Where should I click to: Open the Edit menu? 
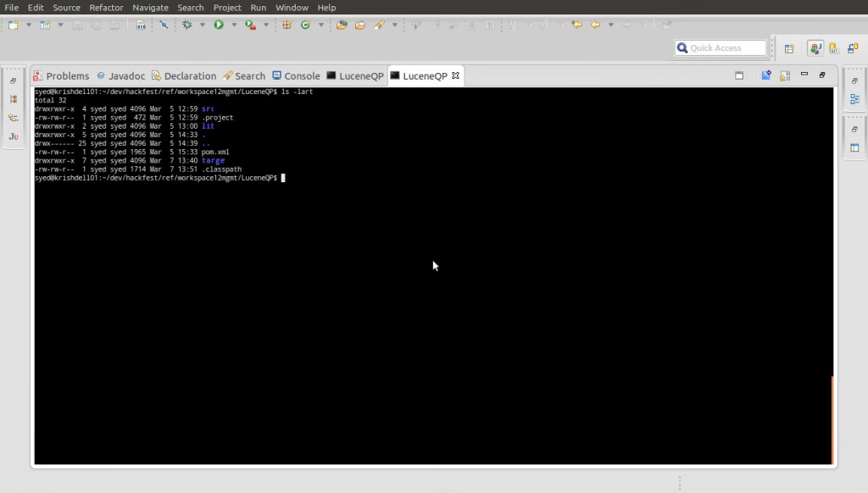coord(36,8)
